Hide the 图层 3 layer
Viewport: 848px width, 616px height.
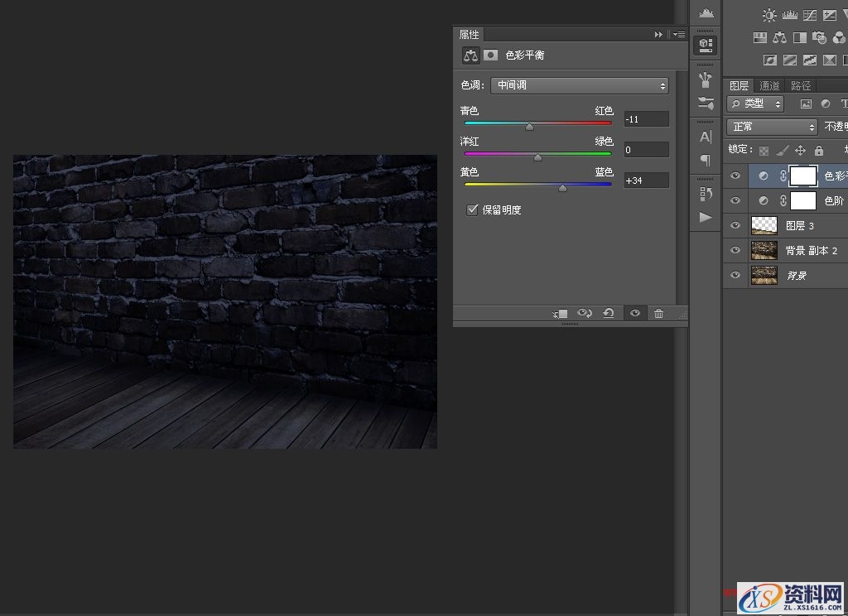(x=735, y=225)
